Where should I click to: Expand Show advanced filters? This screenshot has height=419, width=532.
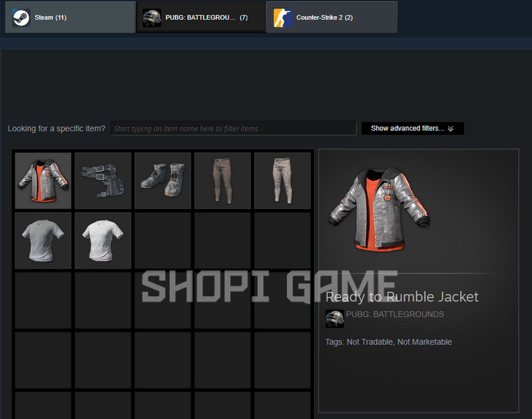pyautogui.click(x=413, y=128)
